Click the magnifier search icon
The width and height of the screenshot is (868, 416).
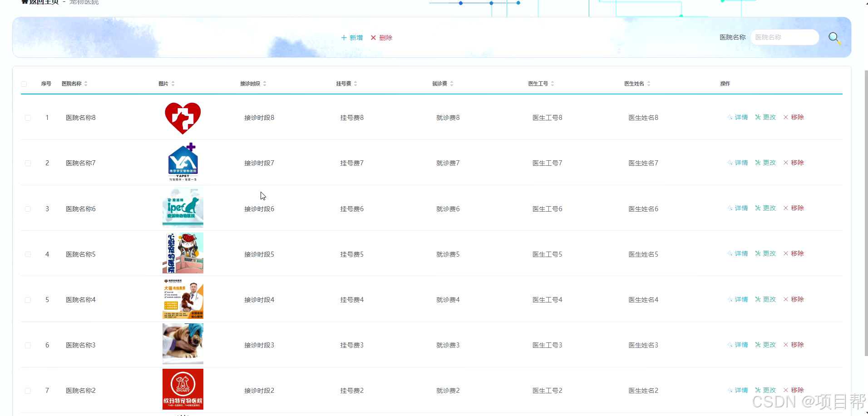[x=834, y=38]
